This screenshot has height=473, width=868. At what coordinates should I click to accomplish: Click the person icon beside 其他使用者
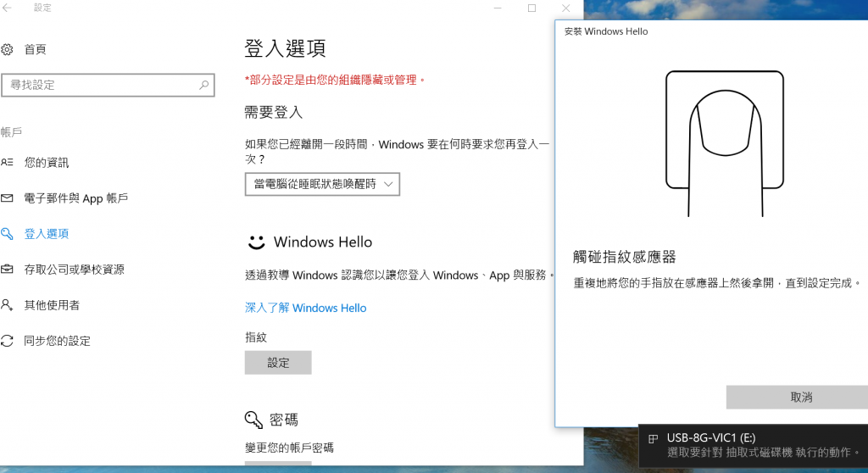7,304
